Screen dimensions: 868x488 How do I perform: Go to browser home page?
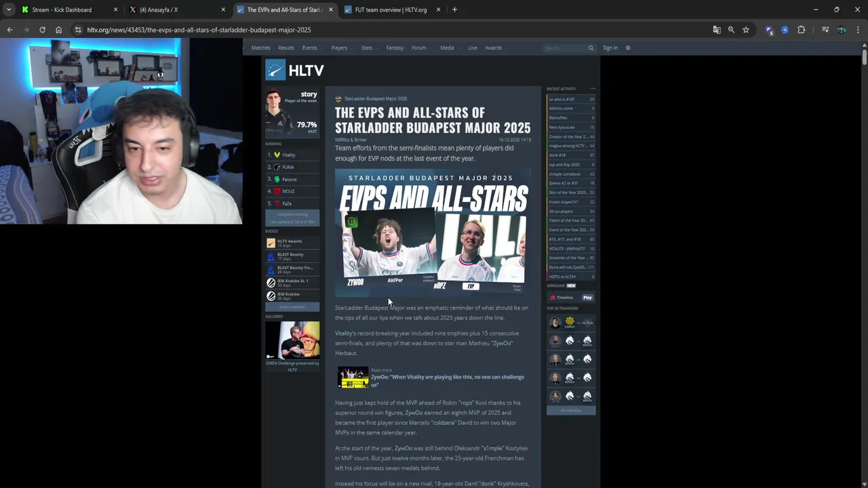tap(58, 30)
